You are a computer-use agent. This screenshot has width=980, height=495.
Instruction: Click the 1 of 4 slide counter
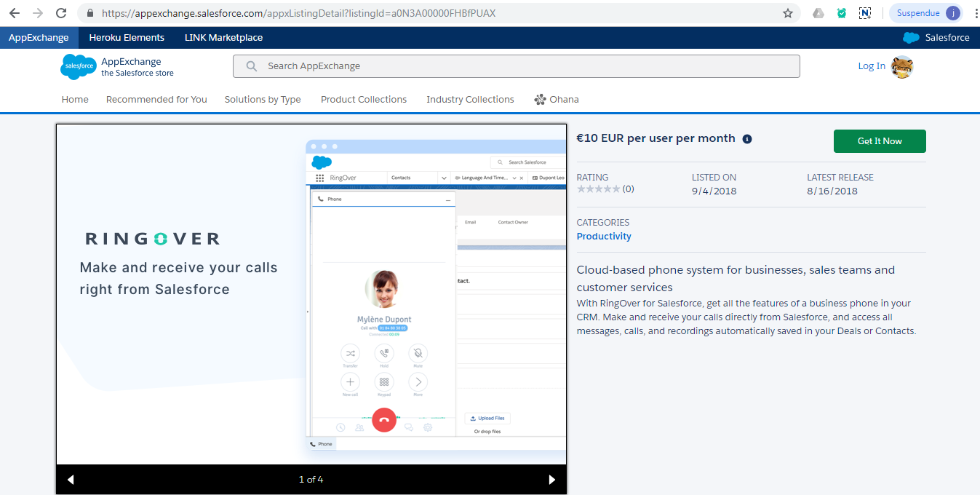311,480
